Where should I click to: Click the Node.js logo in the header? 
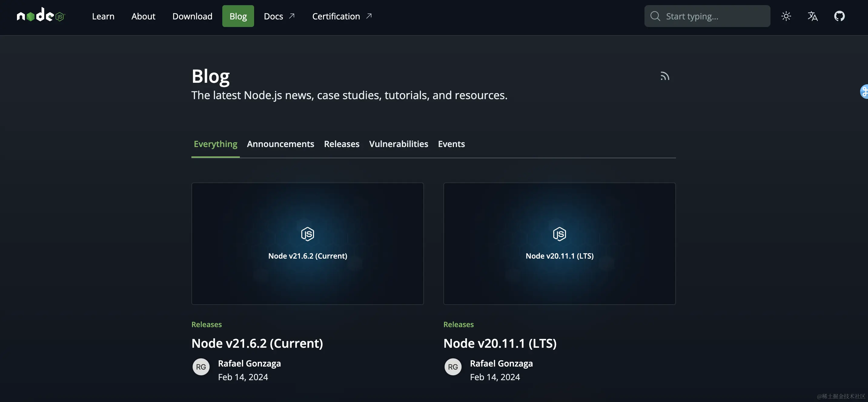pos(41,15)
